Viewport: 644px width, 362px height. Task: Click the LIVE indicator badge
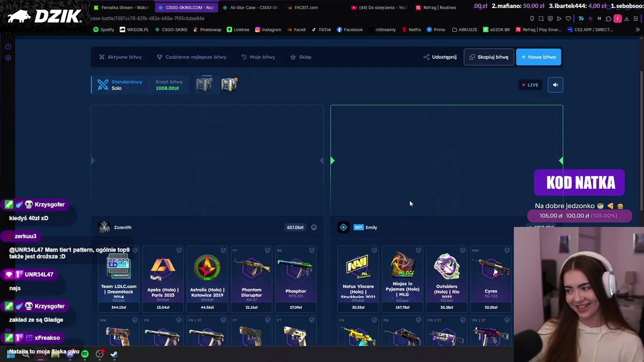pyautogui.click(x=530, y=84)
